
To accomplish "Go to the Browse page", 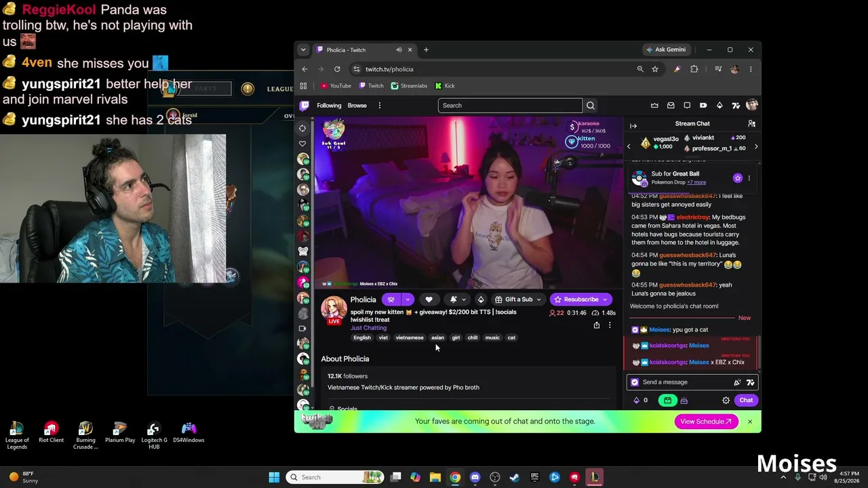I will click(357, 105).
